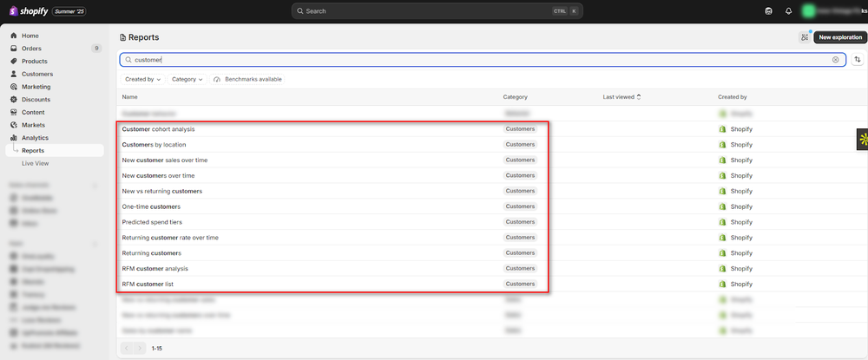This screenshot has height=360, width=868.
Task: Sort by the Last viewed column header
Action: (621, 97)
